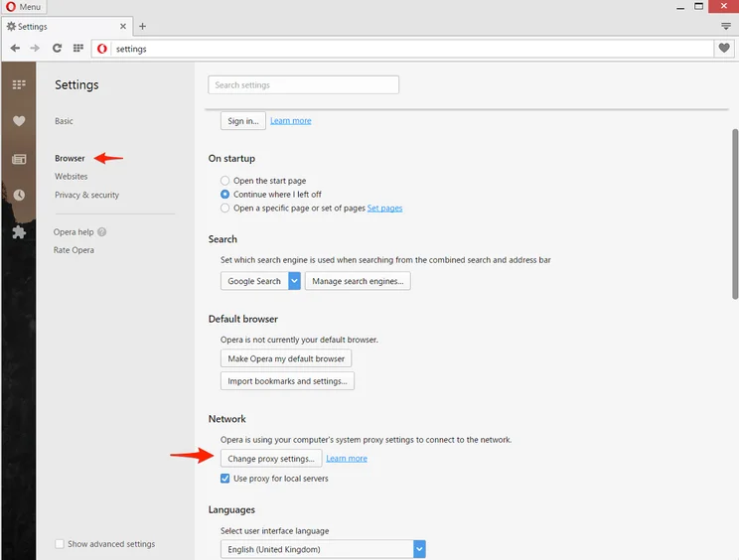The height and width of the screenshot is (560, 739).
Task: Open Learn more link under Network
Action: 347,459
